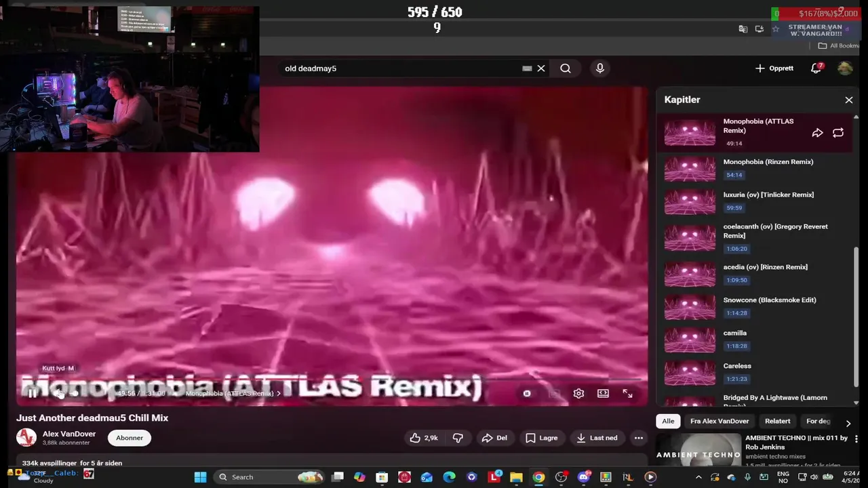The image size is (868, 488).
Task: Open the camilla chapter thumbnail
Action: point(690,340)
